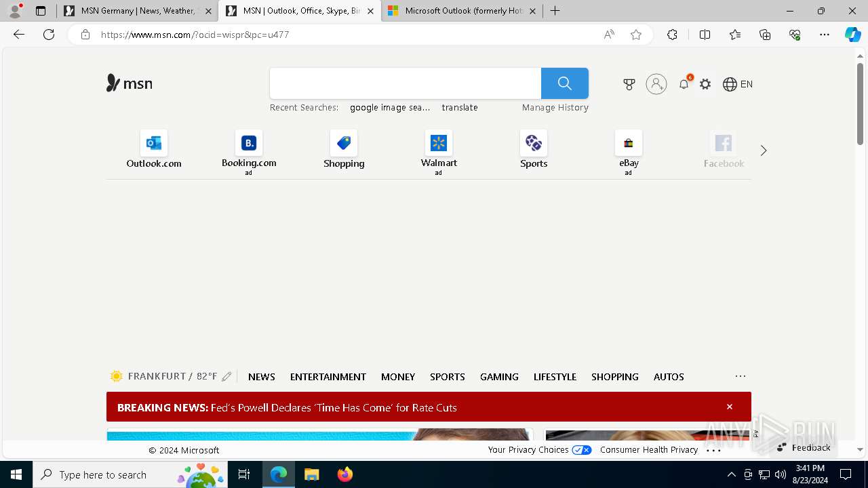Image resolution: width=868 pixels, height=488 pixels.
Task: Open Edge Settings and more menu
Action: click(x=825, y=35)
